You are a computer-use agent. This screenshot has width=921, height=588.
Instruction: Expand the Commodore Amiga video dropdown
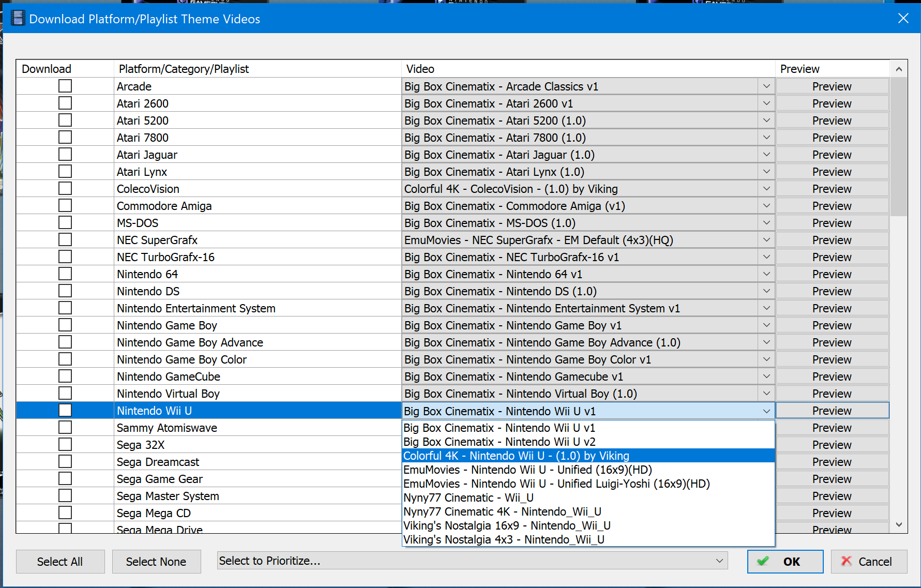[x=766, y=206]
